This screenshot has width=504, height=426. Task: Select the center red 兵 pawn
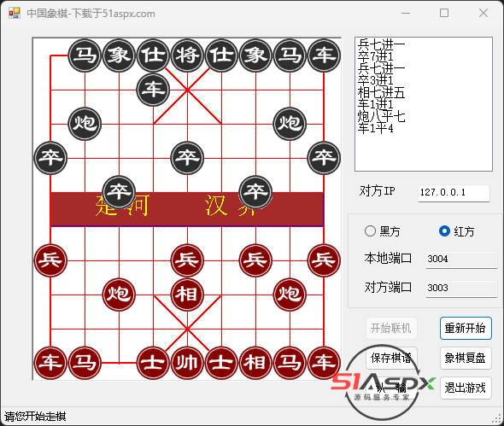coord(187,260)
